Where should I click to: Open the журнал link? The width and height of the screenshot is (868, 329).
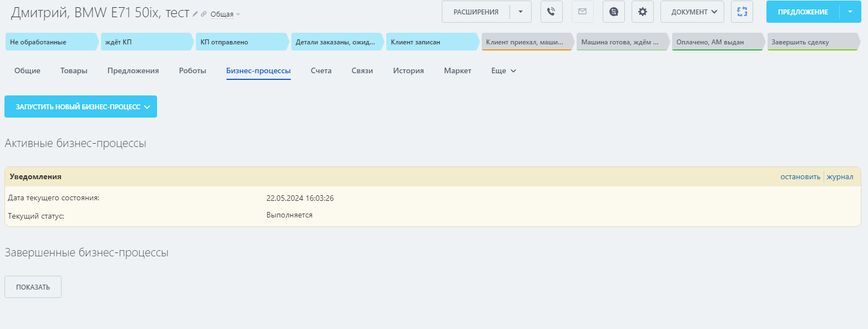(840, 177)
